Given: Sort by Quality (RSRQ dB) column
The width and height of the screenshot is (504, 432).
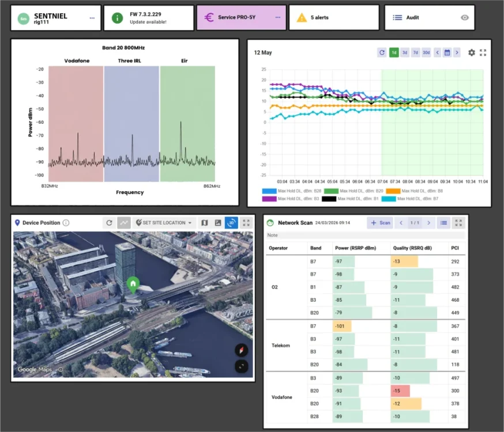Looking at the screenshot, I should pyautogui.click(x=412, y=248).
